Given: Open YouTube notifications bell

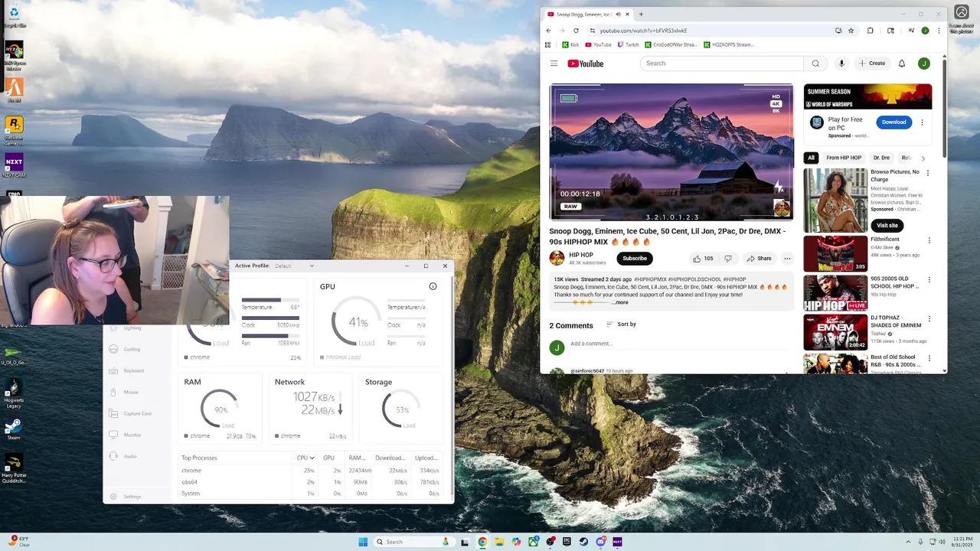Looking at the screenshot, I should tap(902, 64).
